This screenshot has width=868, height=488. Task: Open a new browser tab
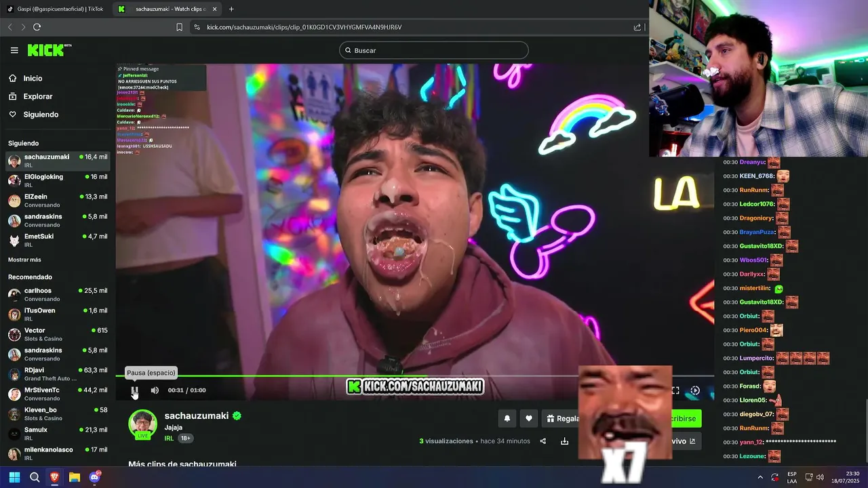(x=231, y=9)
